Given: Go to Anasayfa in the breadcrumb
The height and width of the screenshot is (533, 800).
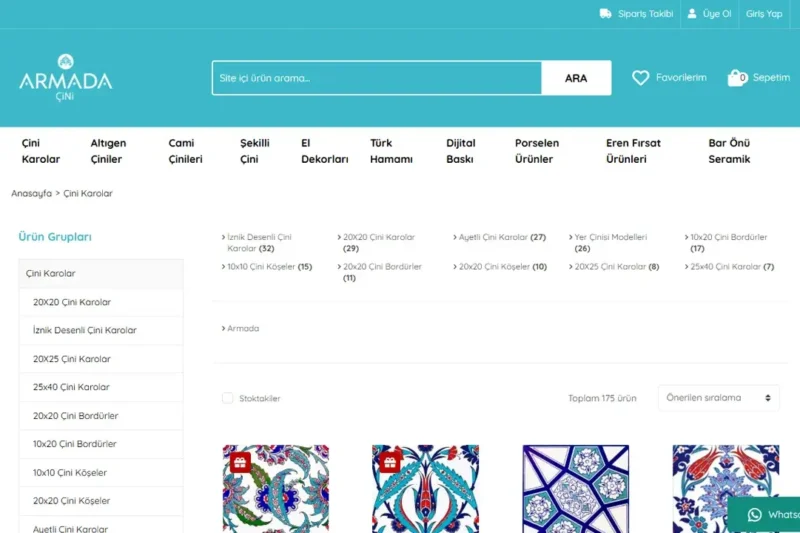Looking at the screenshot, I should [32, 193].
